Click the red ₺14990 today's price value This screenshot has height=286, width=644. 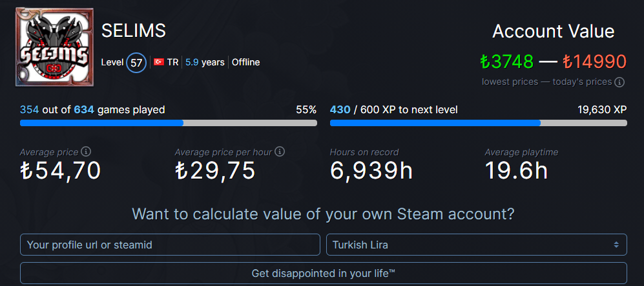tap(594, 61)
